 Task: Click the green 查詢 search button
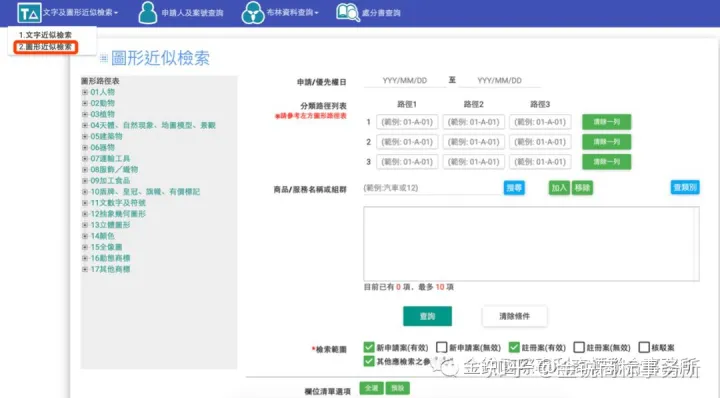point(428,316)
